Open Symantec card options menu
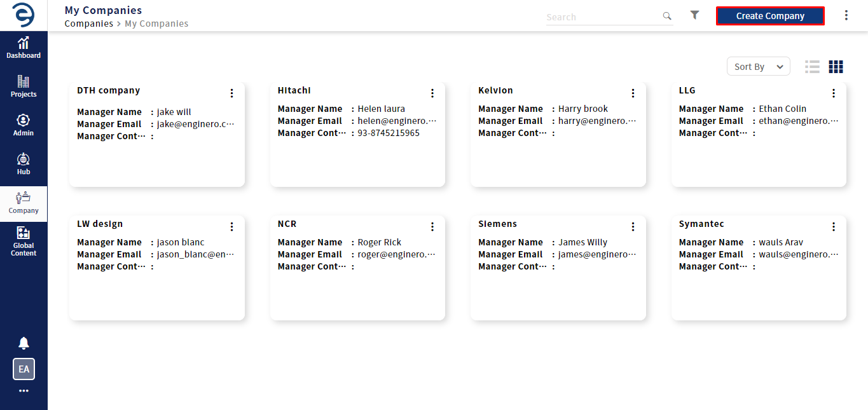868x410 pixels. pyautogui.click(x=834, y=227)
